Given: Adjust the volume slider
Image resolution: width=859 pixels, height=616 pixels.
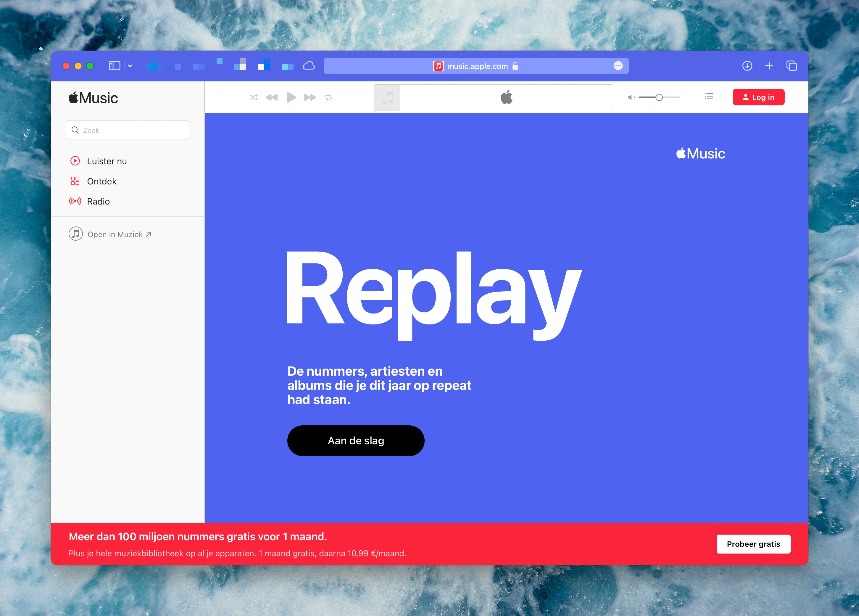Looking at the screenshot, I should (659, 97).
